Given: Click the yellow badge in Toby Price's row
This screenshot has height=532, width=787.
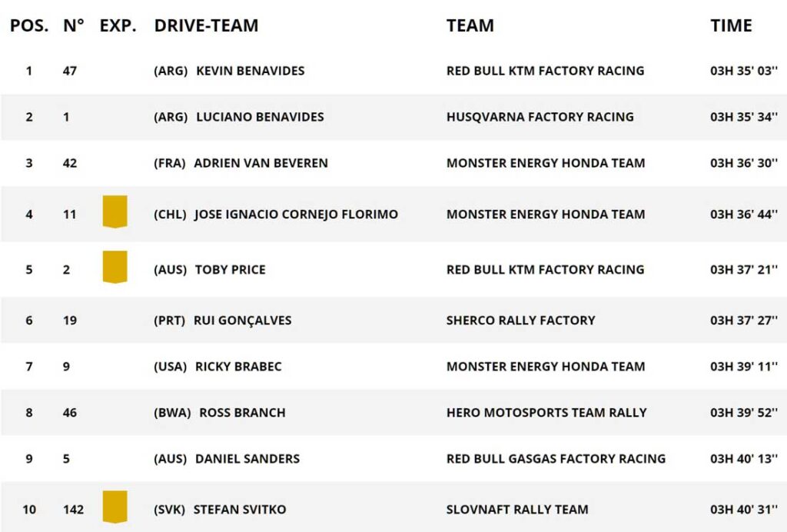Looking at the screenshot, I should pos(115,267).
